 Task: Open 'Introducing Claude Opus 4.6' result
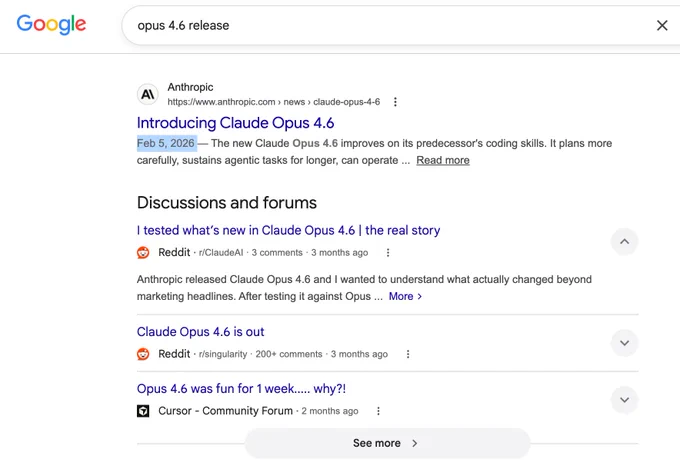(x=235, y=123)
